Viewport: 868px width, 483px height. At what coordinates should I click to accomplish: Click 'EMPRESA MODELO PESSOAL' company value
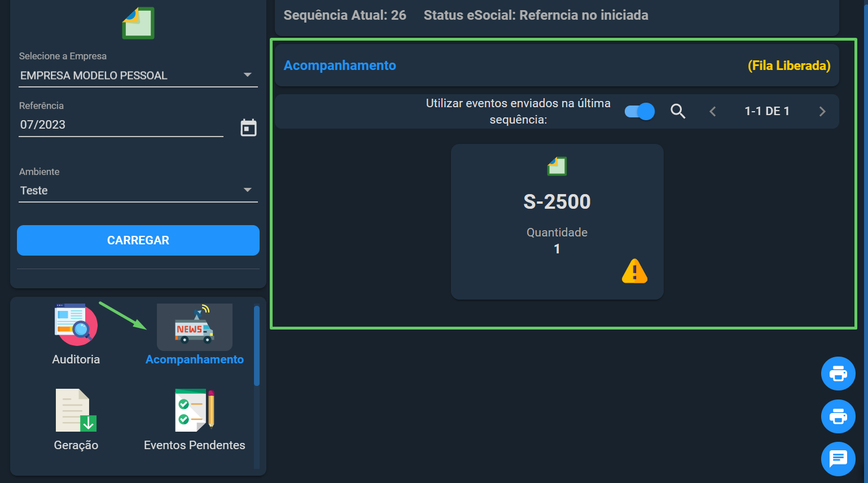[x=94, y=76]
